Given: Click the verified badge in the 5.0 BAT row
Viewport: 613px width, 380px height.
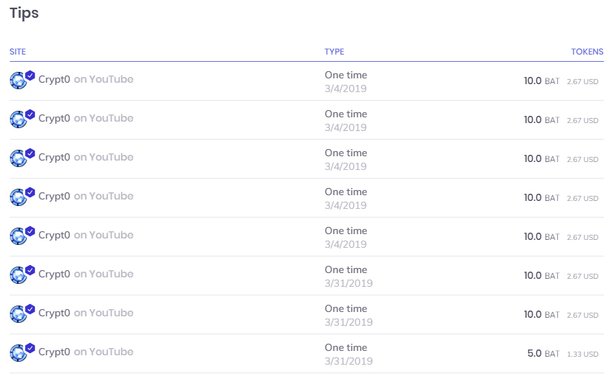Looking at the screenshot, I should point(30,348).
